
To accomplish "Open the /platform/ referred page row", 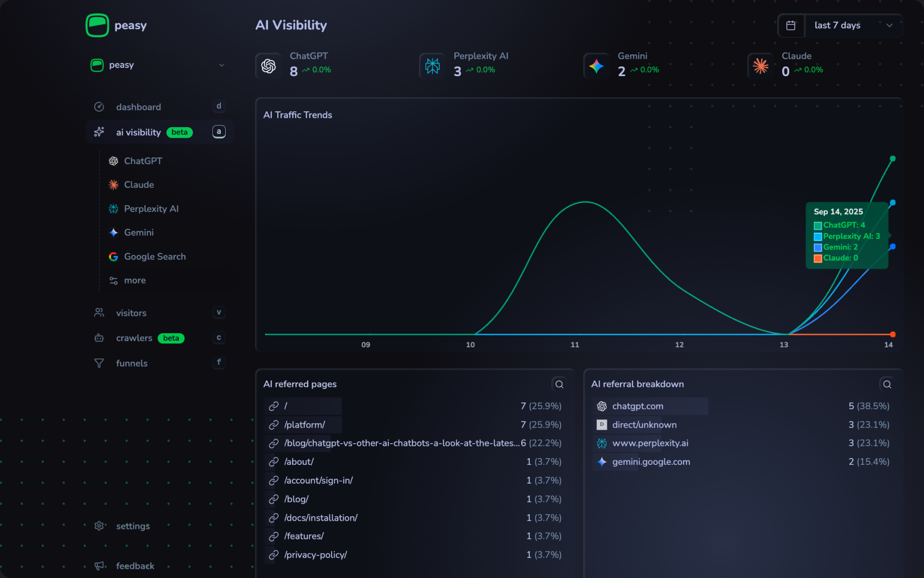I will 304,425.
